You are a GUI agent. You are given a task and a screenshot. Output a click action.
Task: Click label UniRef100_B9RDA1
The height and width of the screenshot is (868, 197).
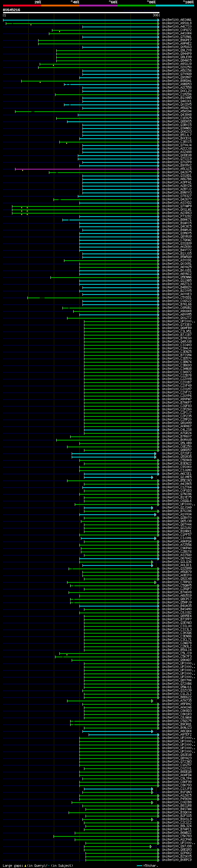point(176,81)
